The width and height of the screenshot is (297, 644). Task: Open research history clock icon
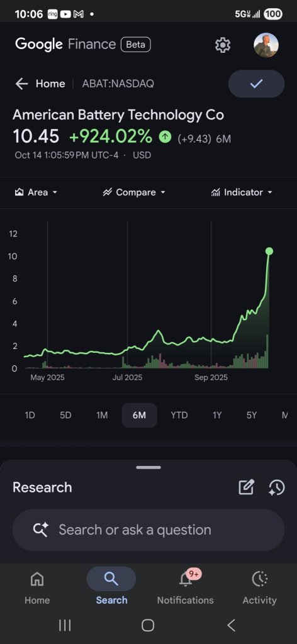[x=277, y=487]
